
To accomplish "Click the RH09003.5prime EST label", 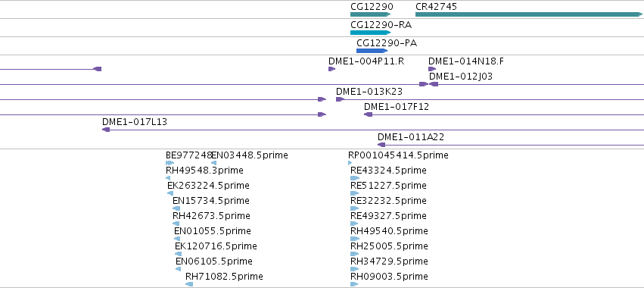I will tap(390, 277).
